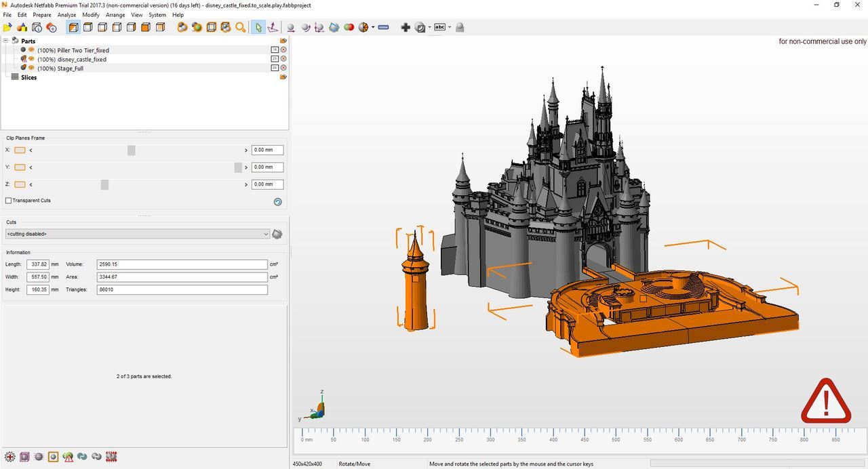Screen dimensions: 868x469
Task: Click the folder icon on the Slices row
Action: coord(283,77)
